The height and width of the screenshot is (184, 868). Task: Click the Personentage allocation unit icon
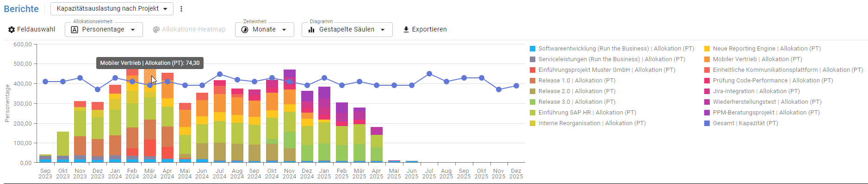click(x=74, y=30)
